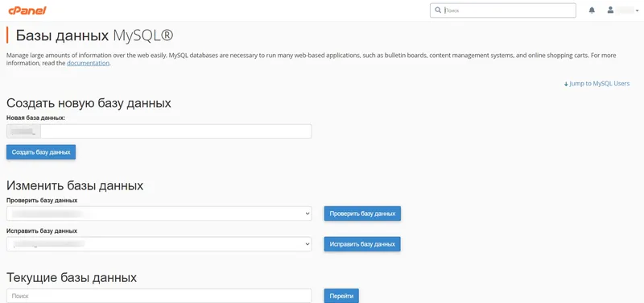Follow the Jump to MySQL Users link
644x303 pixels.
pyautogui.click(x=597, y=84)
